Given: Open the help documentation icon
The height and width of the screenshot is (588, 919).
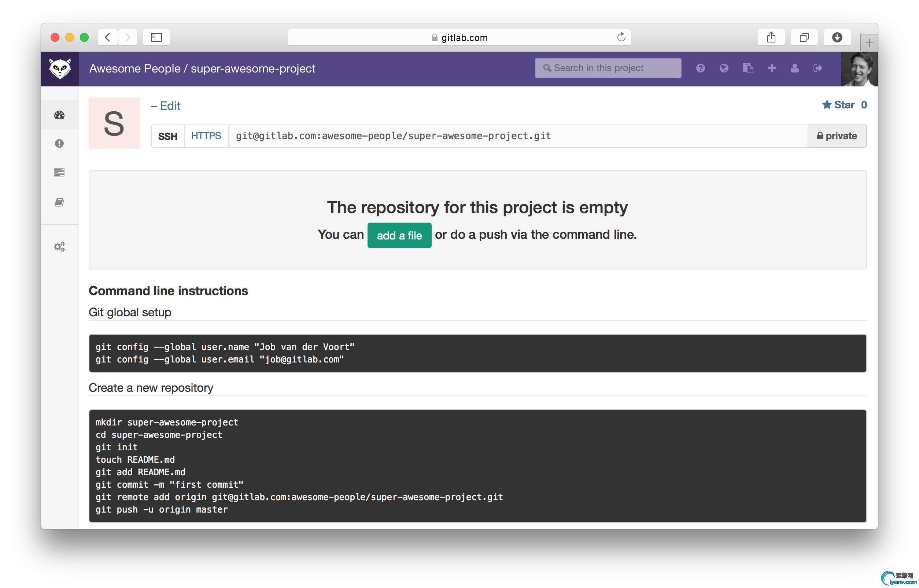Looking at the screenshot, I should 701,68.
